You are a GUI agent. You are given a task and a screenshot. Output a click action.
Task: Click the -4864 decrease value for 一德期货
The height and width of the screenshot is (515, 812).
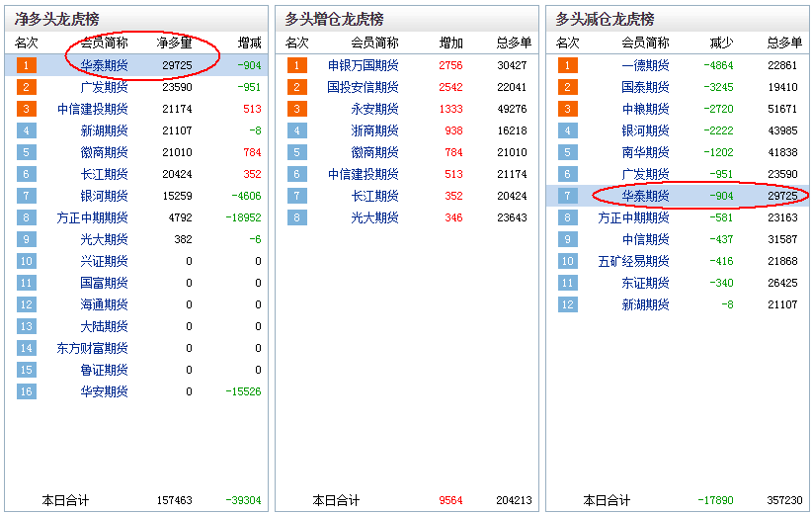pos(719,65)
